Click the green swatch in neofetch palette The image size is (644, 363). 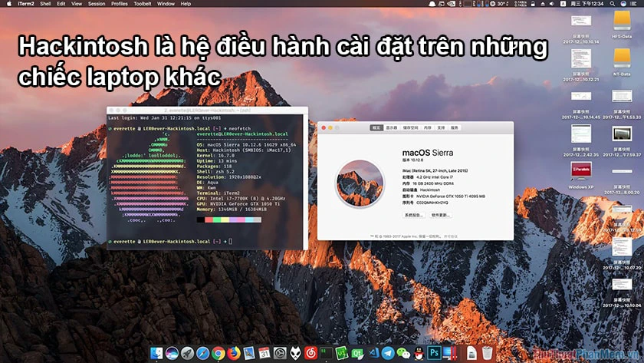217,220
